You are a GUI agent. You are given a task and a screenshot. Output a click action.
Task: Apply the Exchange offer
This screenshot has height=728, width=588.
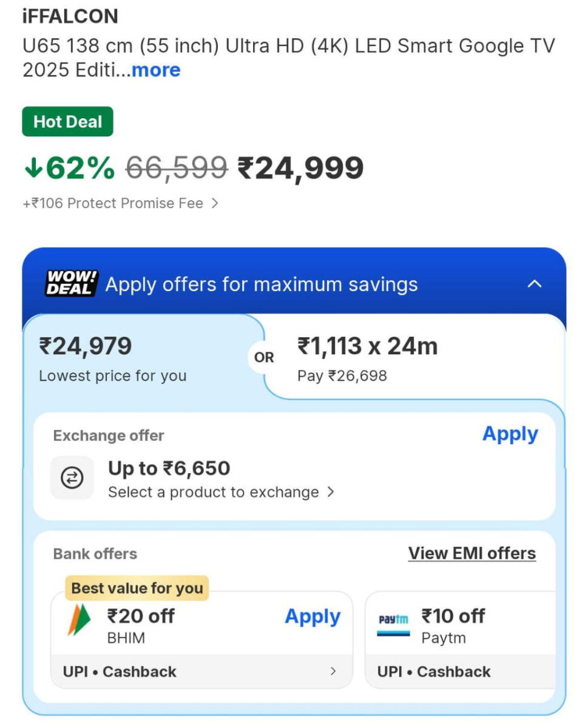pyautogui.click(x=510, y=434)
